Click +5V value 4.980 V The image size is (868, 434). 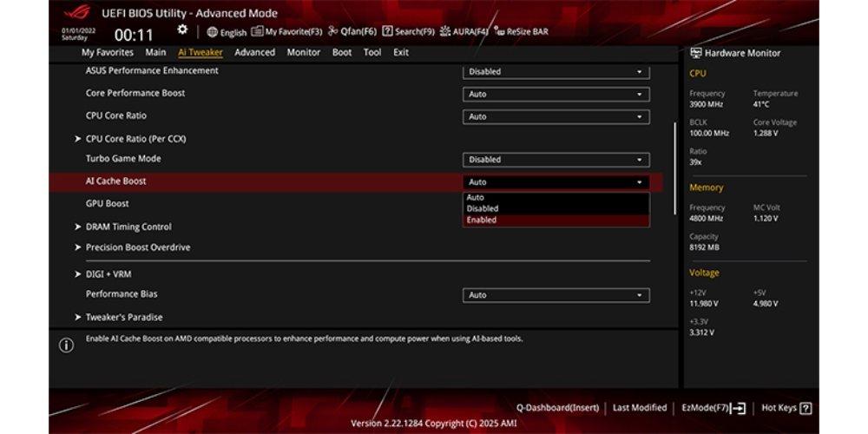click(x=766, y=304)
